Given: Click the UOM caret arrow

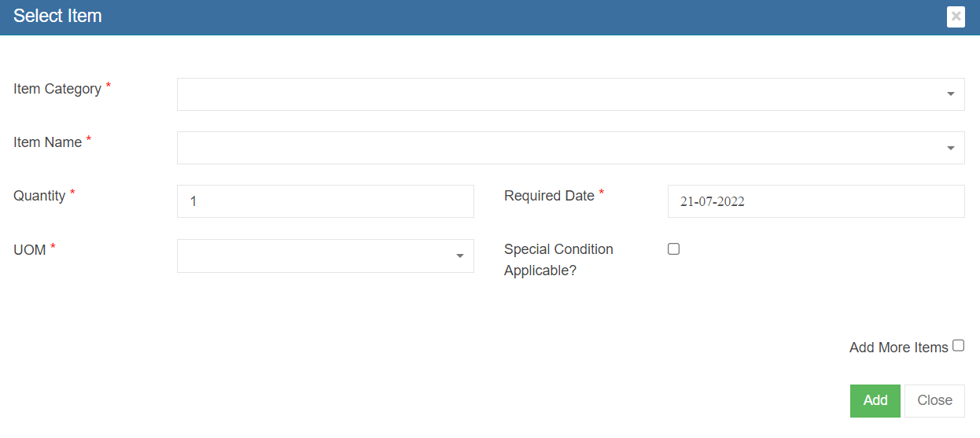Looking at the screenshot, I should click(459, 256).
